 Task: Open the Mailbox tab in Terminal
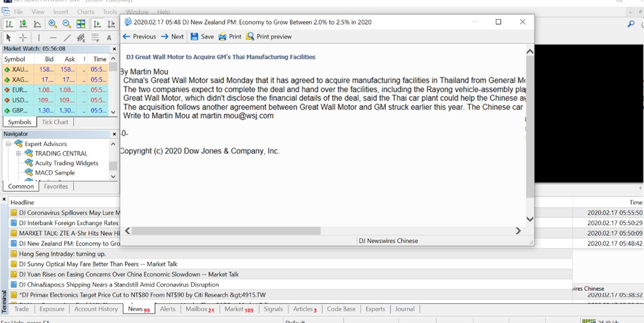(x=199, y=309)
